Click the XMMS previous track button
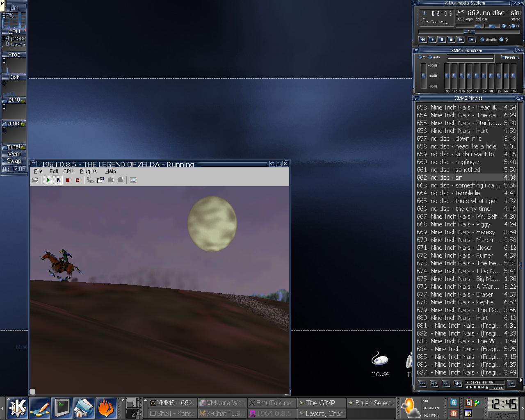Viewport: 525px width, 420px height. [x=422, y=40]
